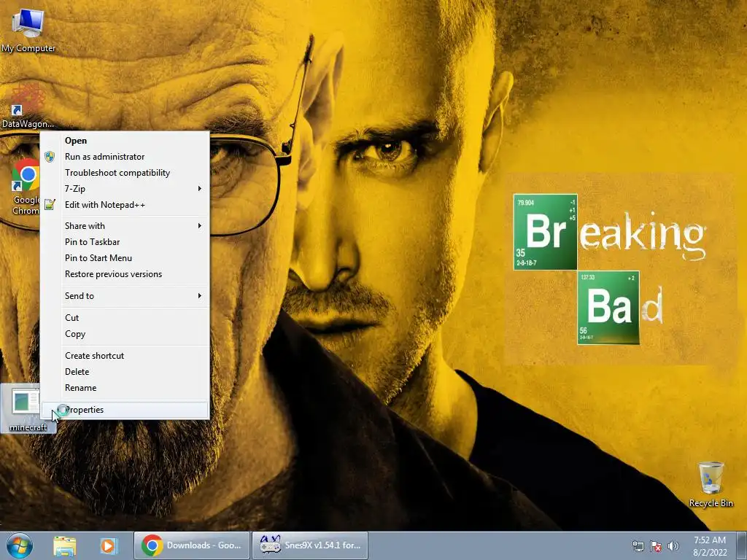Viewport: 747px width, 560px height.
Task: Open Properties from the context menu
Action: (125, 410)
